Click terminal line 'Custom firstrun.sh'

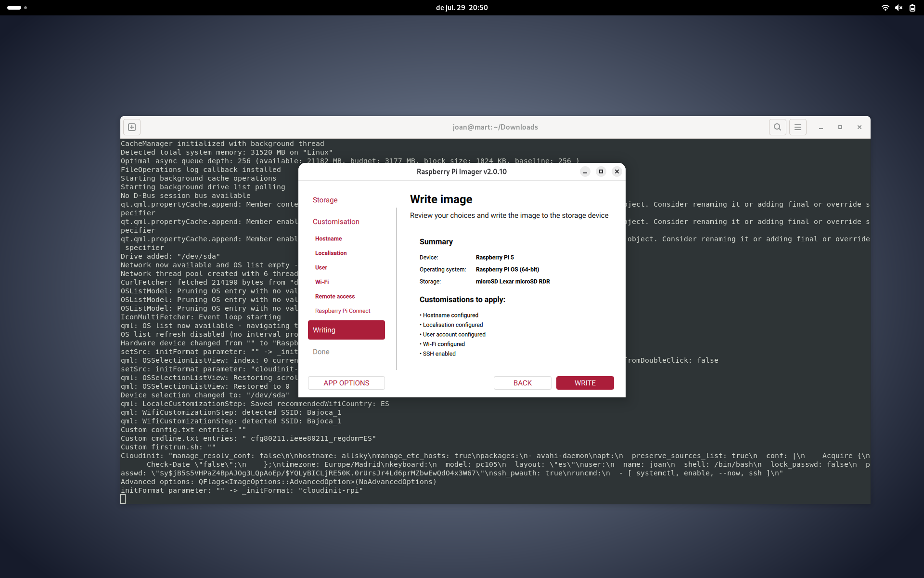click(168, 447)
